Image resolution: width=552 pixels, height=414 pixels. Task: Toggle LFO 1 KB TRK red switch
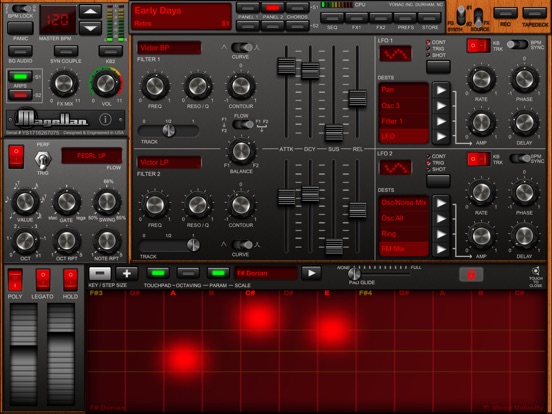(x=478, y=46)
